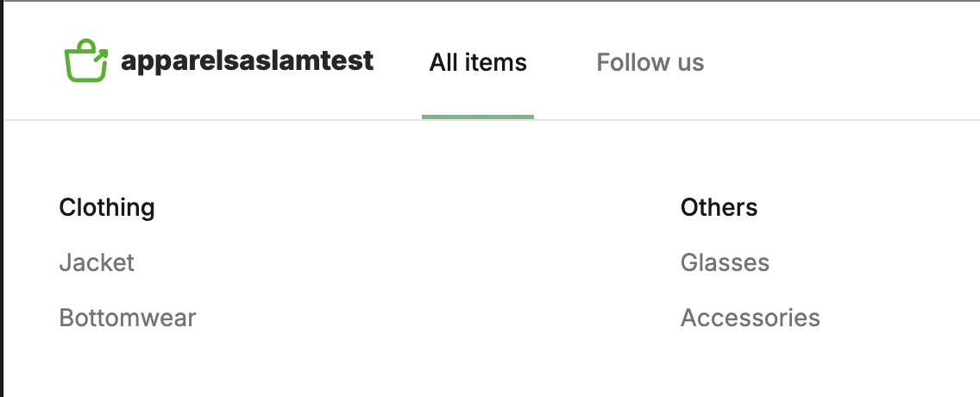The height and width of the screenshot is (397, 980).
Task: Click the store's bag-with-arrow brand icon
Action: tap(86, 61)
